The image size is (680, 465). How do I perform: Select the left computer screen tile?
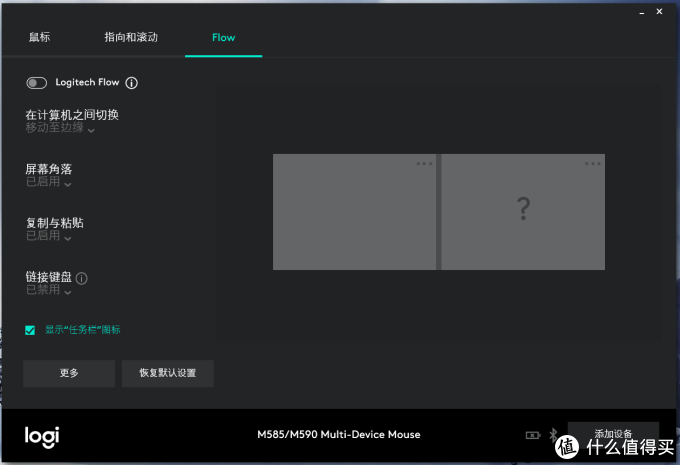(x=354, y=212)
